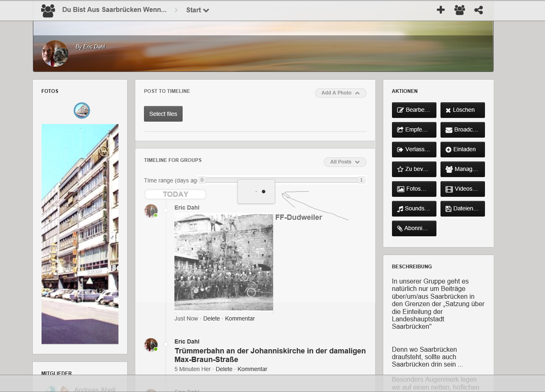Click Delete link under FF-Dudweiler post
Image resolution: width=545 pixels, height=392 pixels.
click(211, 318)
